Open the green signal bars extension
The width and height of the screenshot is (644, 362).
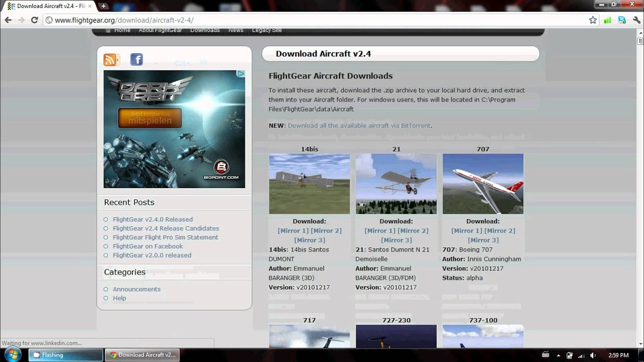pyautogui.click(x=607, y=20)
